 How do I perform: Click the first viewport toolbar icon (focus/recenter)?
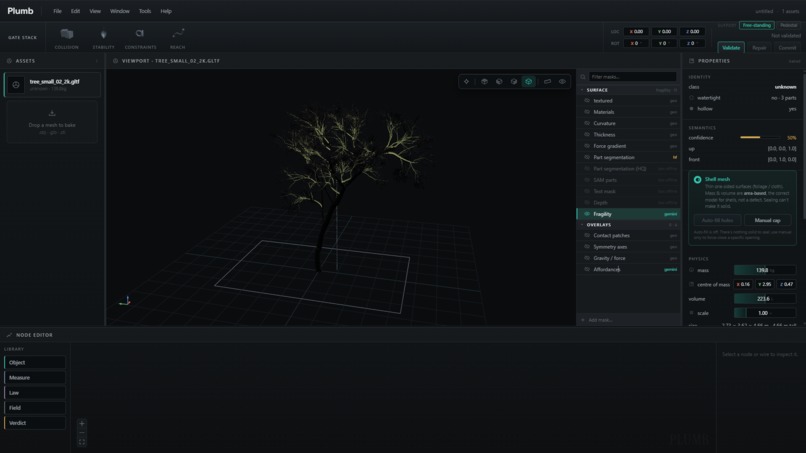click(x=466, y=81)
